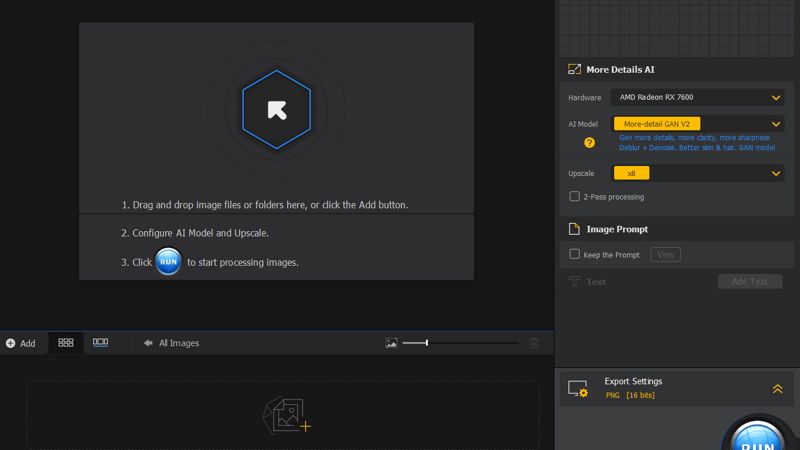Click the empty image list drop area

pos(283,415)
